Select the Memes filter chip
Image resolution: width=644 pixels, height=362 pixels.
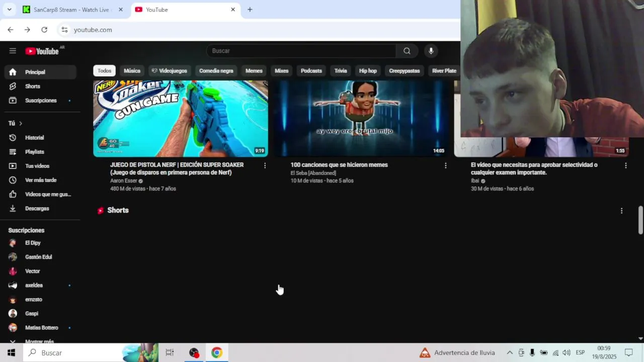coord(254,71)
